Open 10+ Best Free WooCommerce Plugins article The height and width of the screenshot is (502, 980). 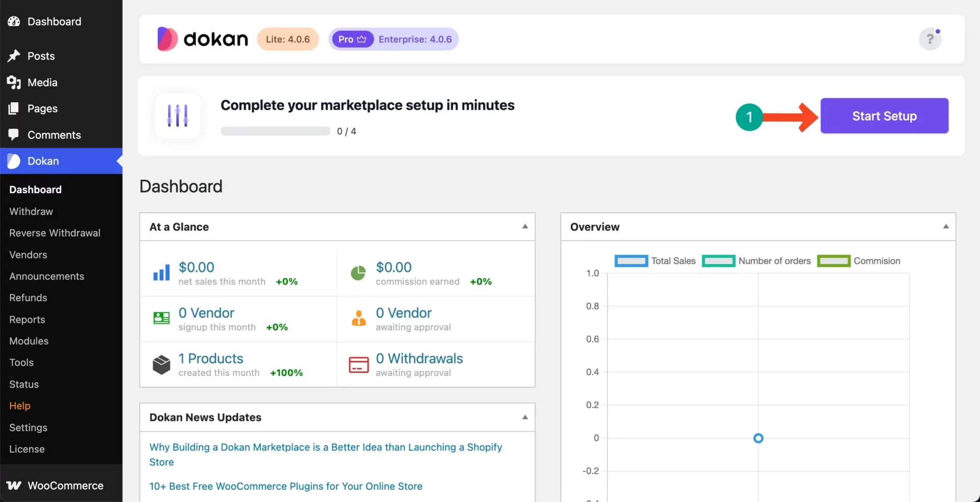(x=286, y=486)
